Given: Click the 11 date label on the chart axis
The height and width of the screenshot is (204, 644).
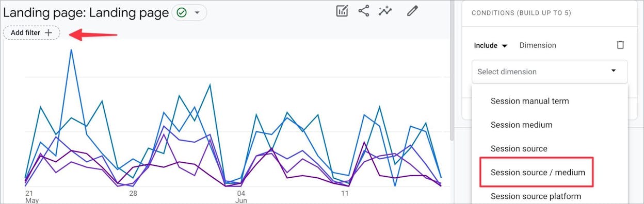Looking at the screenshot, I should click(x=345, y=193).
